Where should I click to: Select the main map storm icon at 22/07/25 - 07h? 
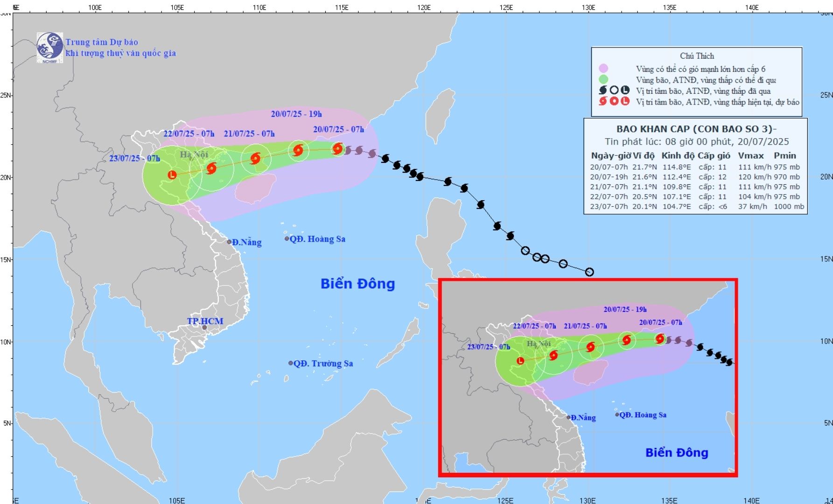211,168
